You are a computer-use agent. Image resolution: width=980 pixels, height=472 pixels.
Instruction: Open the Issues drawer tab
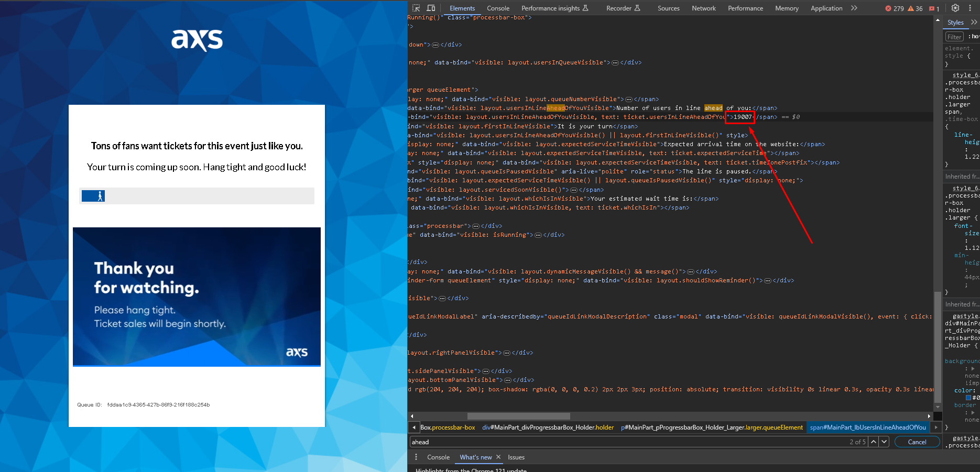point(516,457)
